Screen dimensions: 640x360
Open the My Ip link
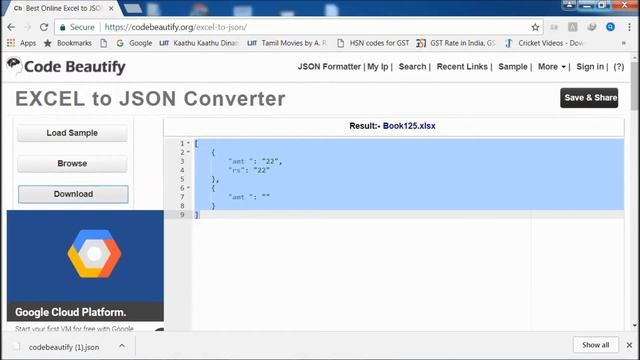(378, 67)
